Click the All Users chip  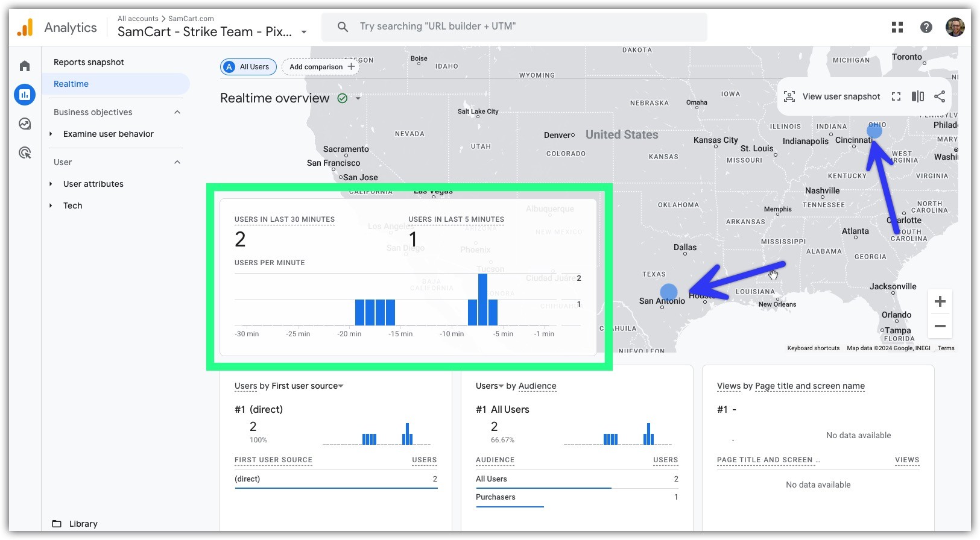(248, 67)
